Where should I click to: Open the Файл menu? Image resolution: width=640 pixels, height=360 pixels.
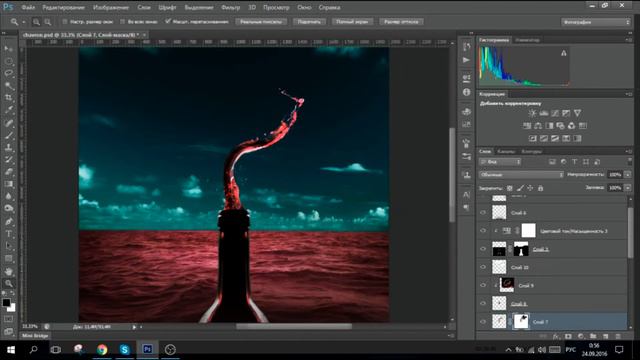pyautogui.click(x=28, y=7)
